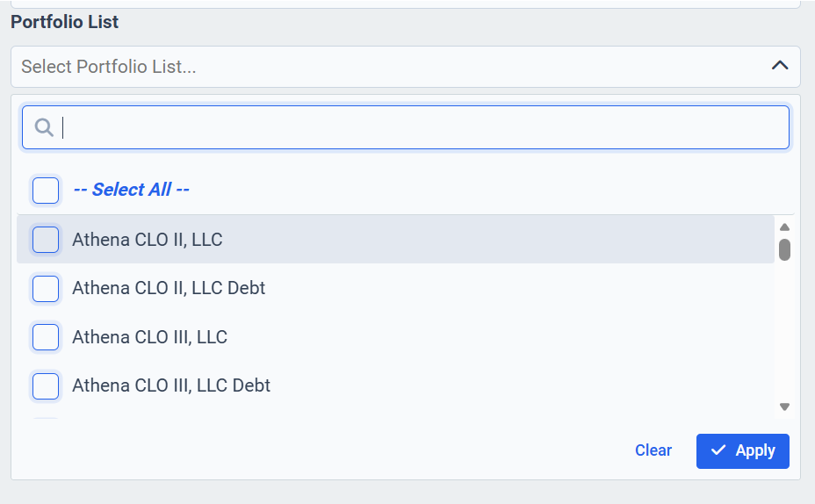
Task: Click the scroll up arrow in list
Action: point(784,227)
